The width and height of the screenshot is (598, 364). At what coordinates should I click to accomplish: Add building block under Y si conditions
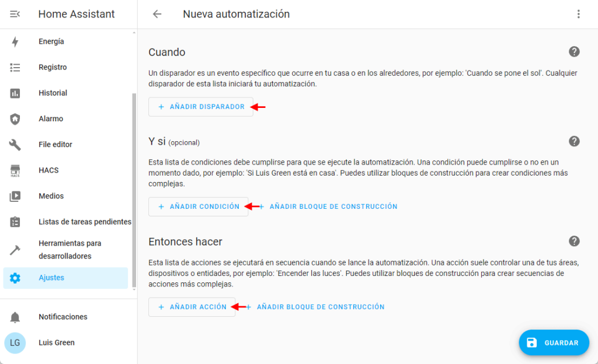click(x=329, y=206)
